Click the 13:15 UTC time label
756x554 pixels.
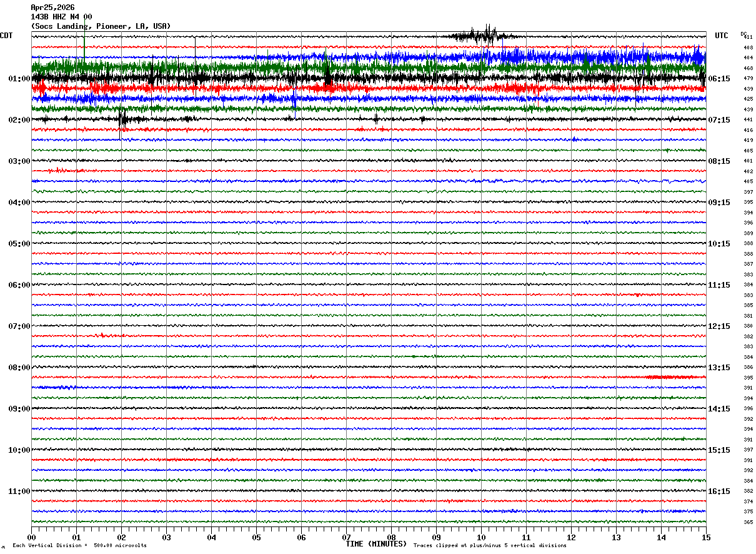[x=719, y=368]
